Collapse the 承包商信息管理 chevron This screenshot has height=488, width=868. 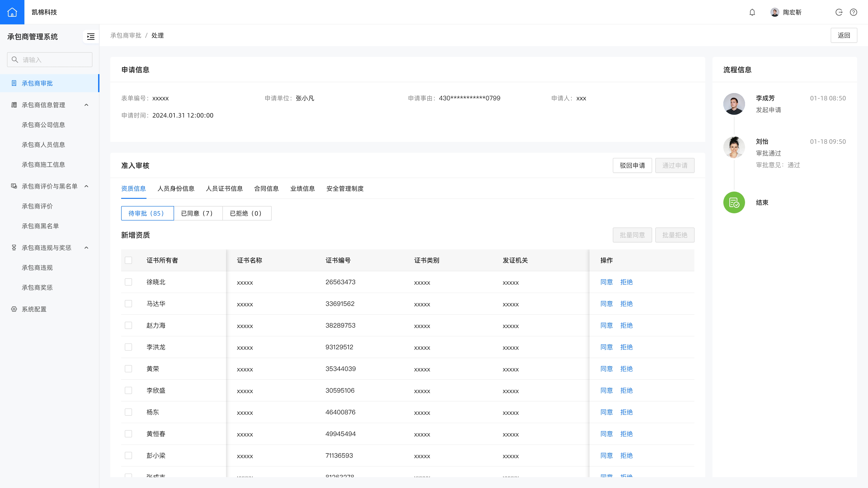point(86,105)
